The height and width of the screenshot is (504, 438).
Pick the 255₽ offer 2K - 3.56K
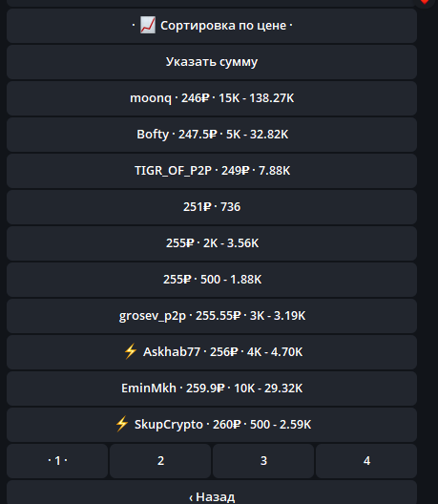tap(212, 243)
